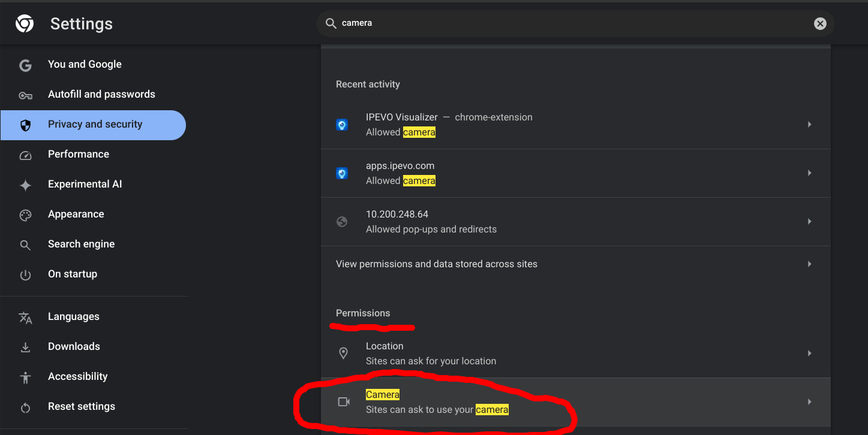
Task: Clear the search field with X icon
Action: (x=819, y=23)
